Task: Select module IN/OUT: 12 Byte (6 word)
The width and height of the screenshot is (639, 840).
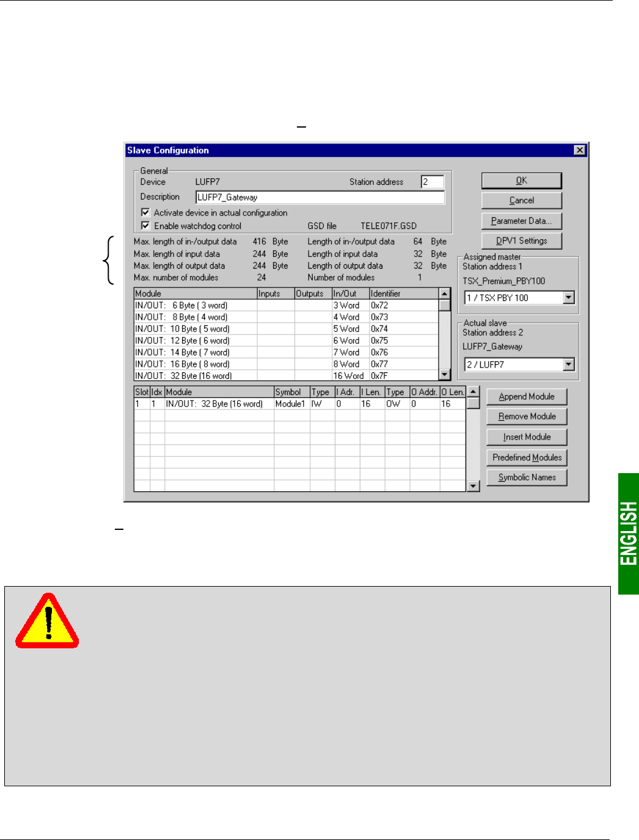Action: (286, 341)
